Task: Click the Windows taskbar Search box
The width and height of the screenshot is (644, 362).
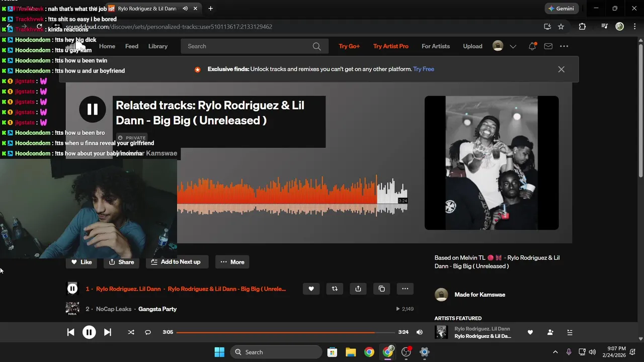Action: click(x=276, y=352)
